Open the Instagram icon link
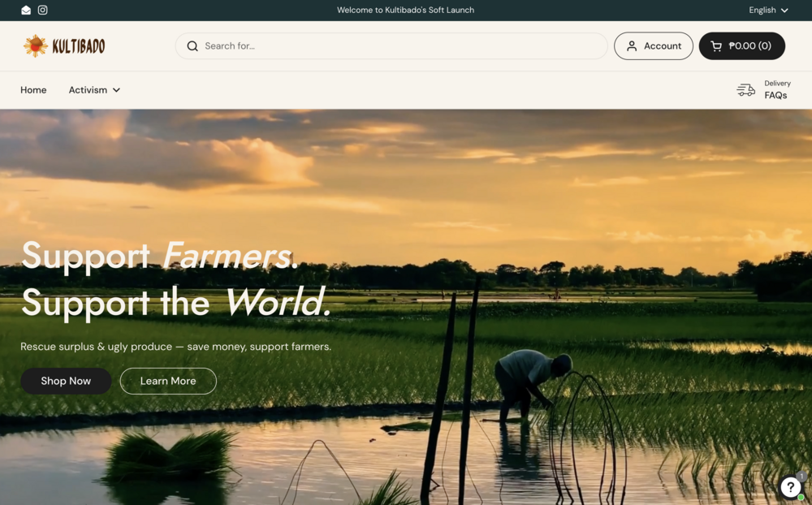The height and width of the screenshot is (505, 812). point(42,10)
